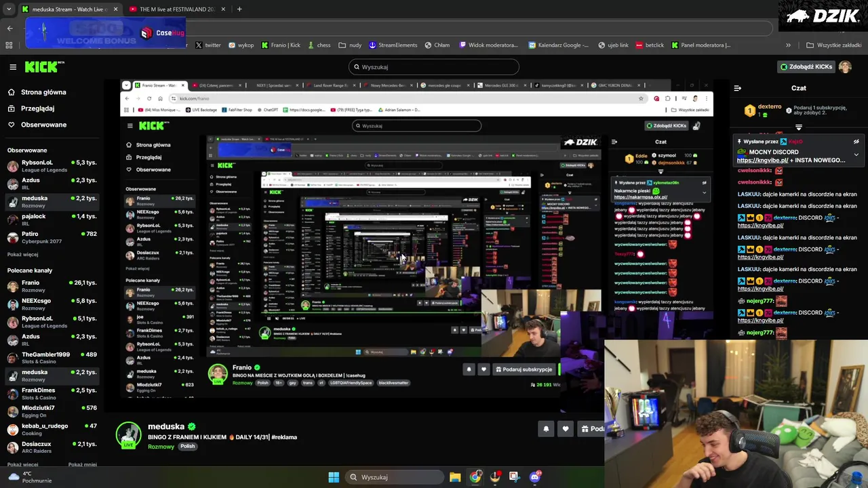Open a new browser tab

(239, 9)
